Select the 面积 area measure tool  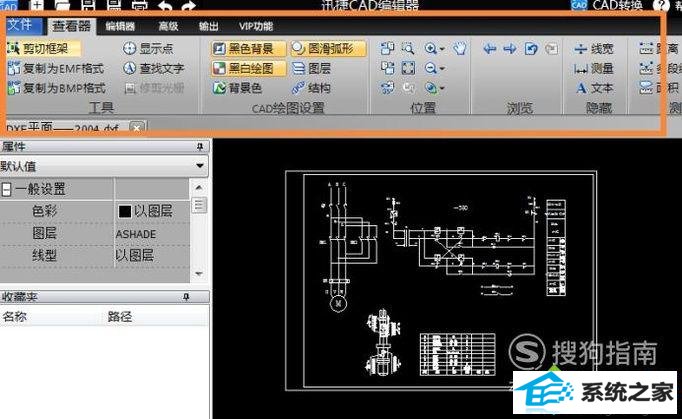click(659, 88)
